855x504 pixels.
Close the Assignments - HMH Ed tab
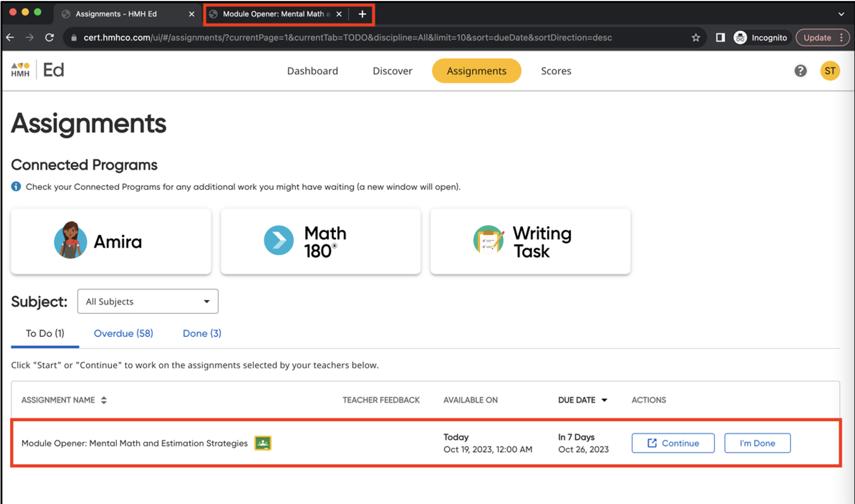click(191, 14)
